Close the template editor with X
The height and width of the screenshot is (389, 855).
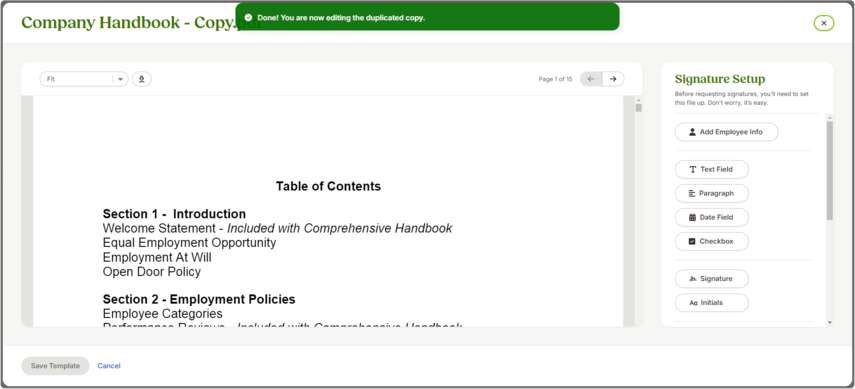tap(823, 23)
